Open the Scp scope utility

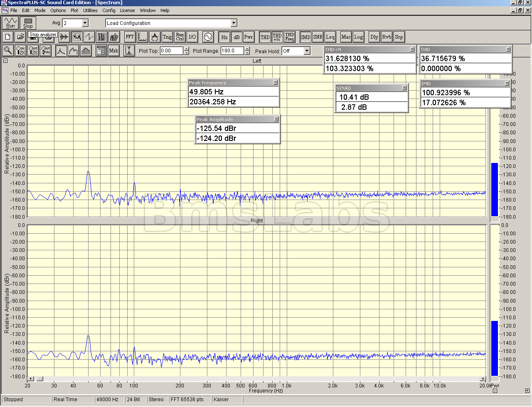tap(399, 37)
